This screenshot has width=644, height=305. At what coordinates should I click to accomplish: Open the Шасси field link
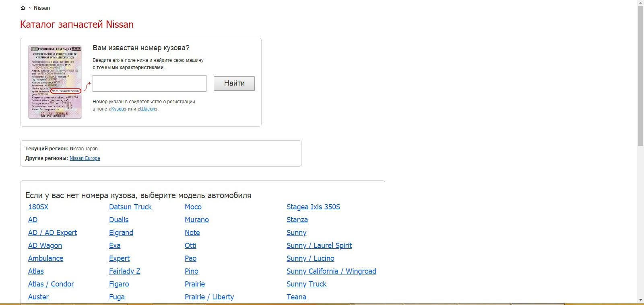click(x=147, y=109)
